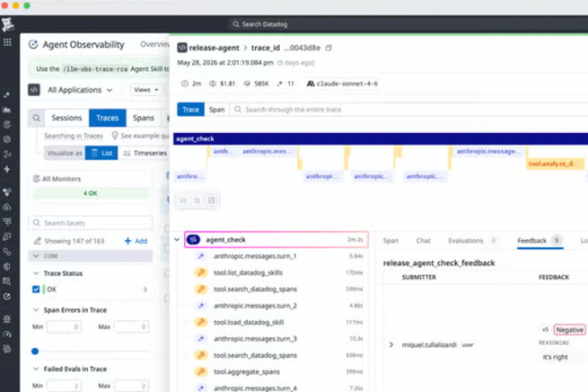
Task: Open the Datadog home logo
Action: pyautogui.click(x=7, y=24)
